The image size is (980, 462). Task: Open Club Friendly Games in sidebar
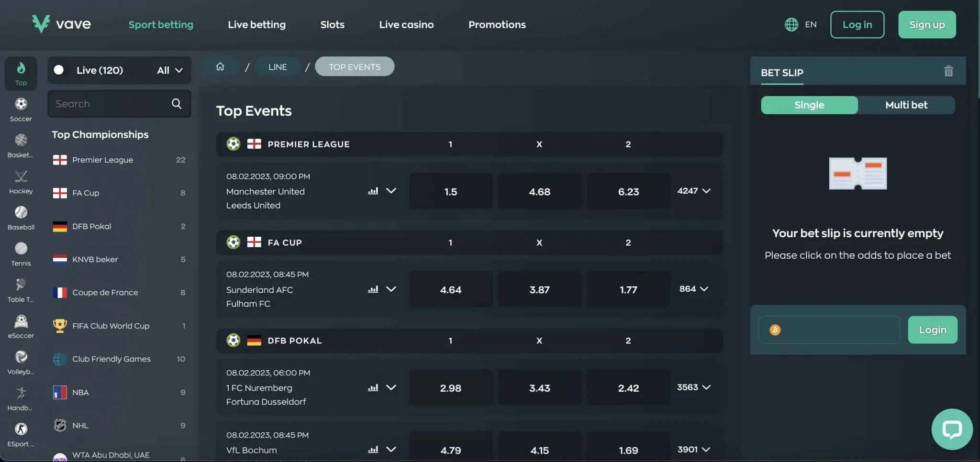tap(119, 359)
